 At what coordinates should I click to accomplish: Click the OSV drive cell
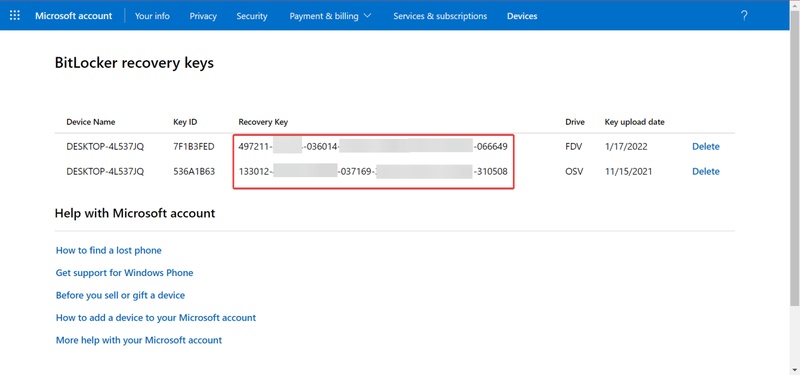[x=574, y=171]
